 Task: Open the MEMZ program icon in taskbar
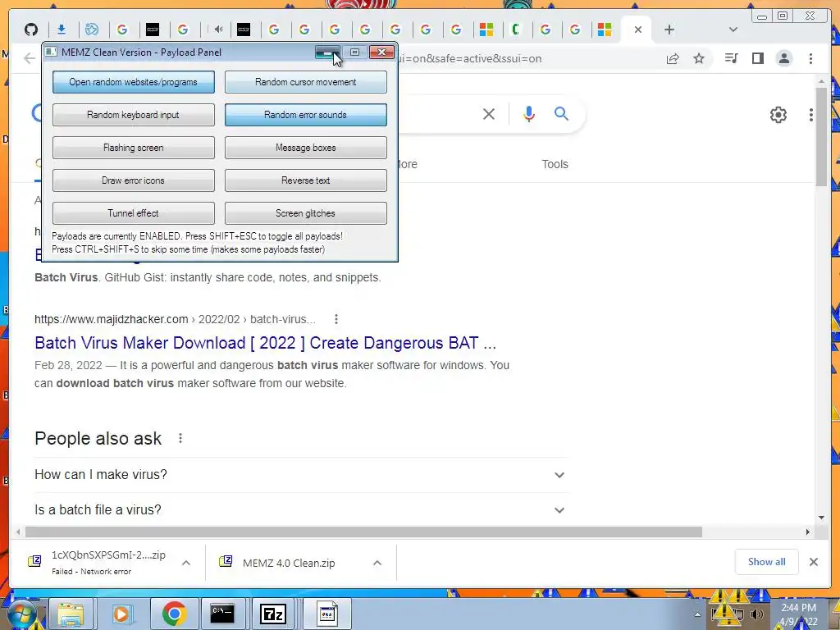tap(326, 614)
